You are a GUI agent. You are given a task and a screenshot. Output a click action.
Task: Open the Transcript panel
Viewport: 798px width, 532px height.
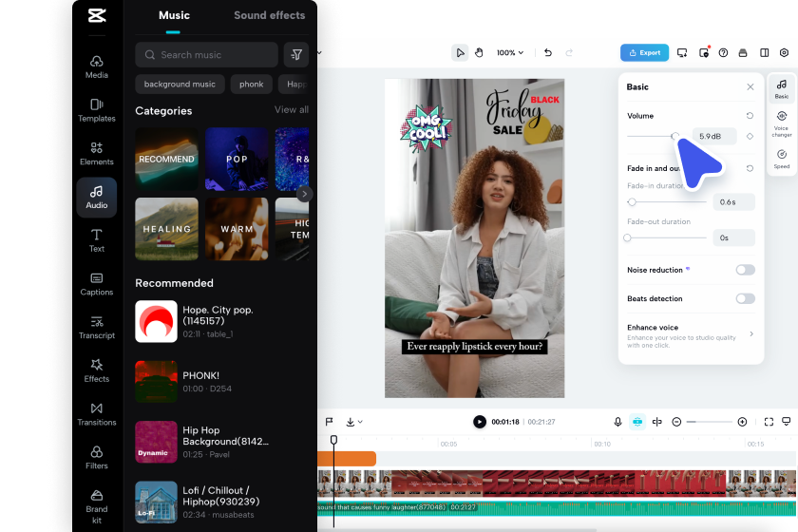(97, 328)
